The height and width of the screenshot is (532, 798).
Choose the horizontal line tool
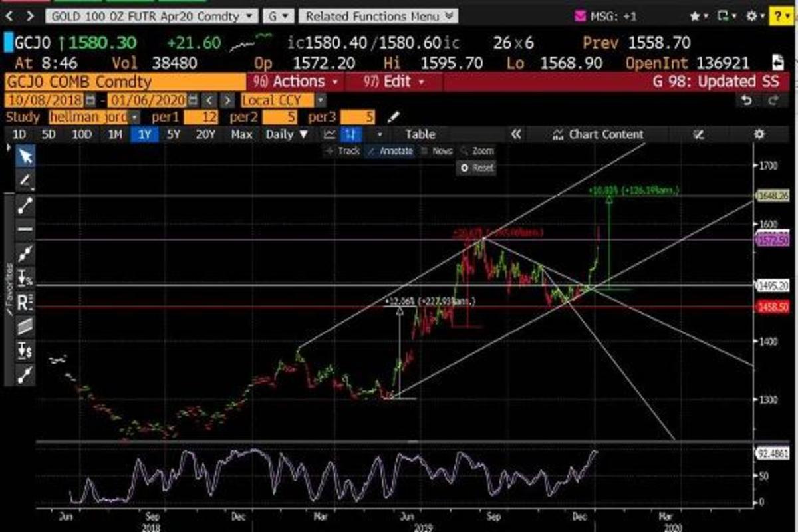(x=25, y=229)
